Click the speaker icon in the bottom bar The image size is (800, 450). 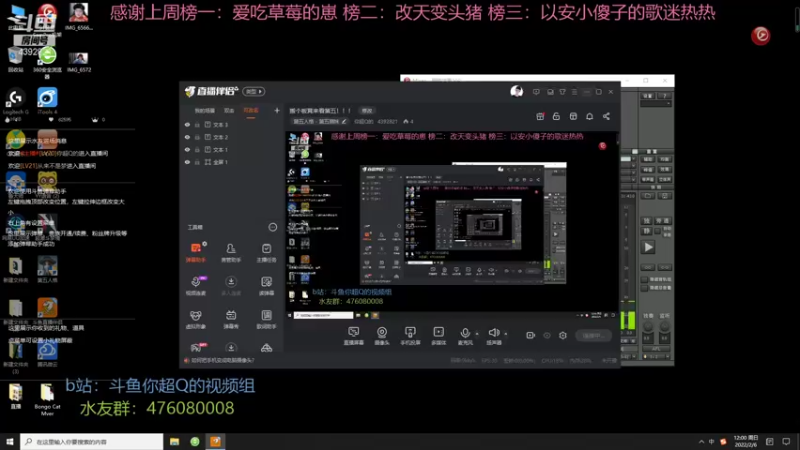(493, 334)
